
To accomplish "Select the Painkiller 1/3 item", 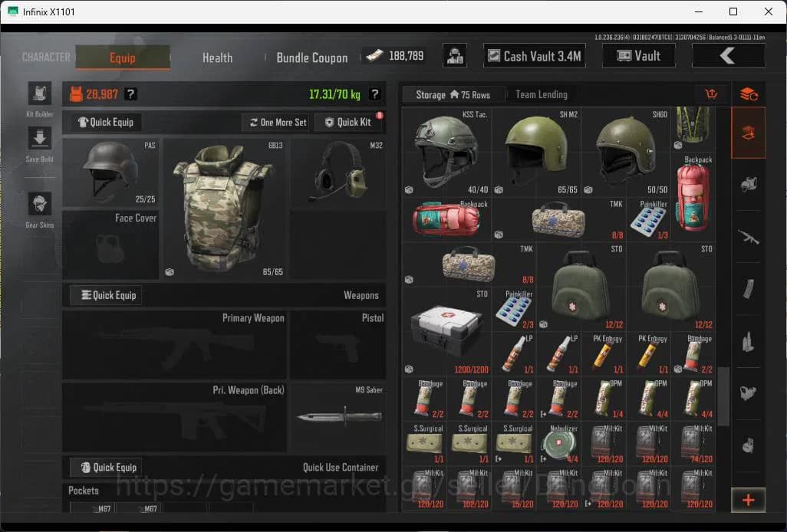I will pos(648,219).
